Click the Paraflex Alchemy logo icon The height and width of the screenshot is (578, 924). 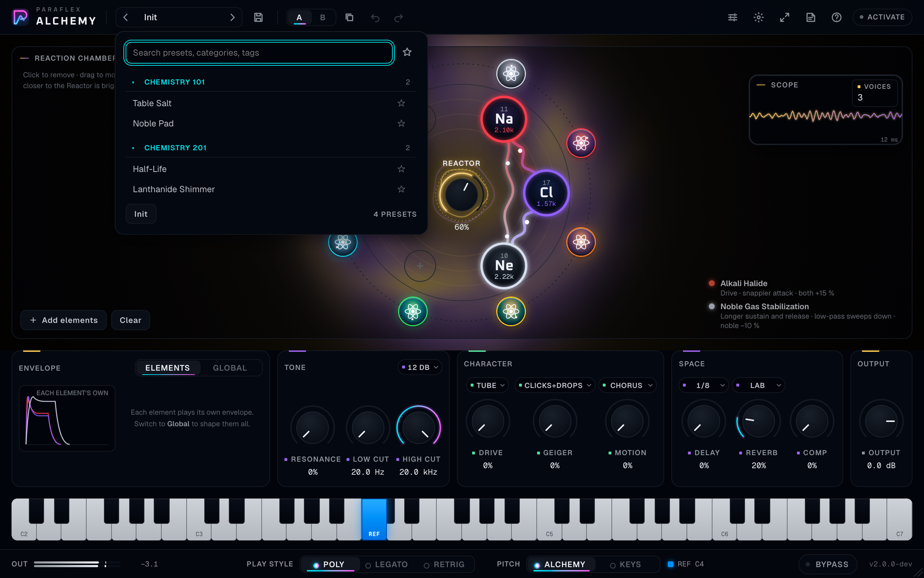20,17
